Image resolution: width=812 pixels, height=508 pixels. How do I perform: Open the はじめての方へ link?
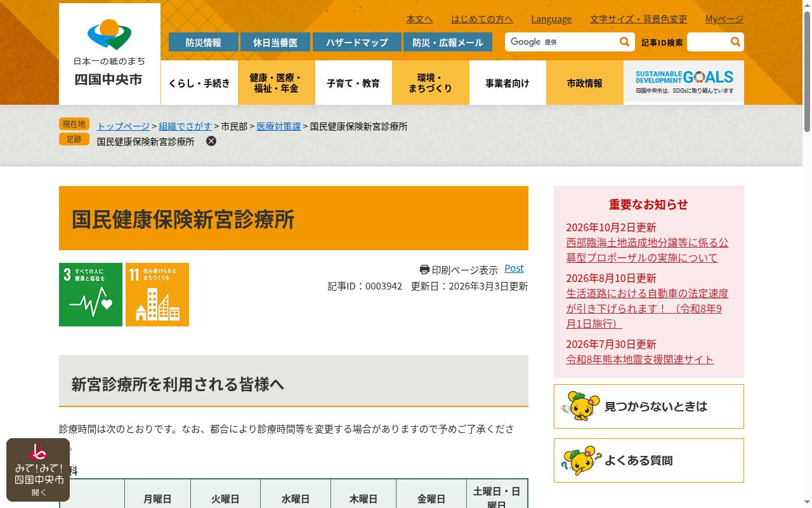pos(482,19)
